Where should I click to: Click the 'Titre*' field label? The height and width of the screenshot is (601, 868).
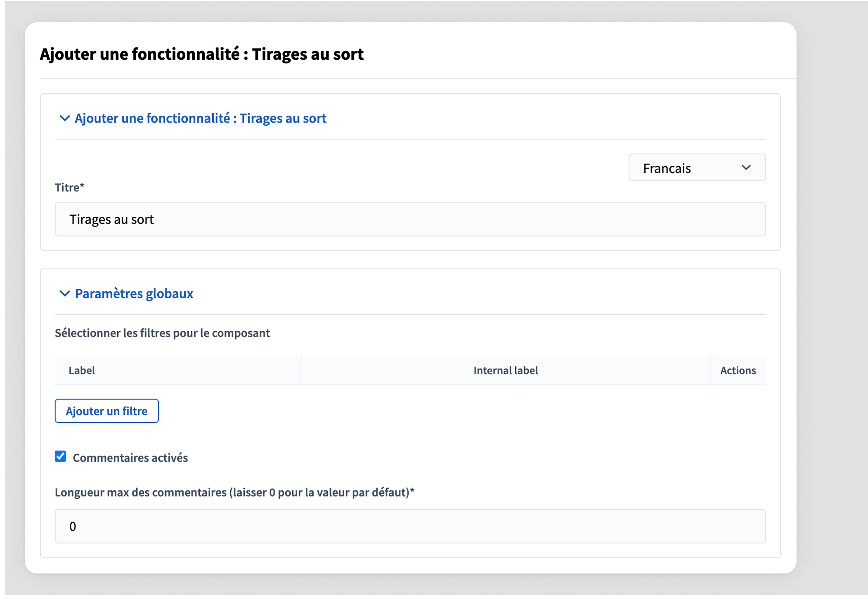[69, 187]
